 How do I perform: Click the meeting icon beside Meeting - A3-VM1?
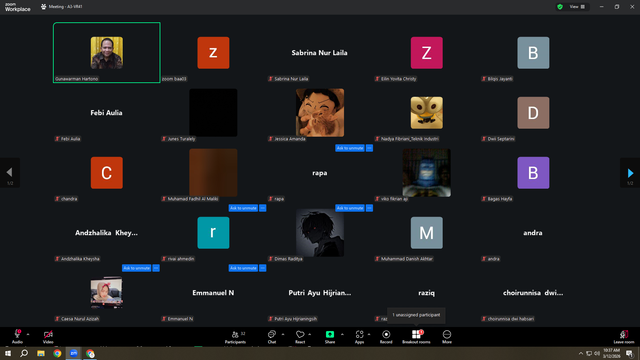click(x=43, y=7)
